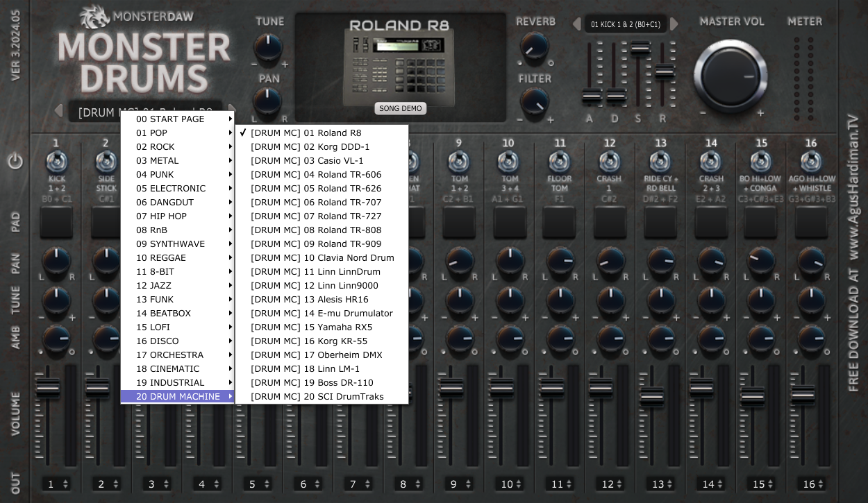Choose the highlighted 20 DRUM MACHINE category
The height and width of the screenshot is (503, 868).
click(178, 396)
